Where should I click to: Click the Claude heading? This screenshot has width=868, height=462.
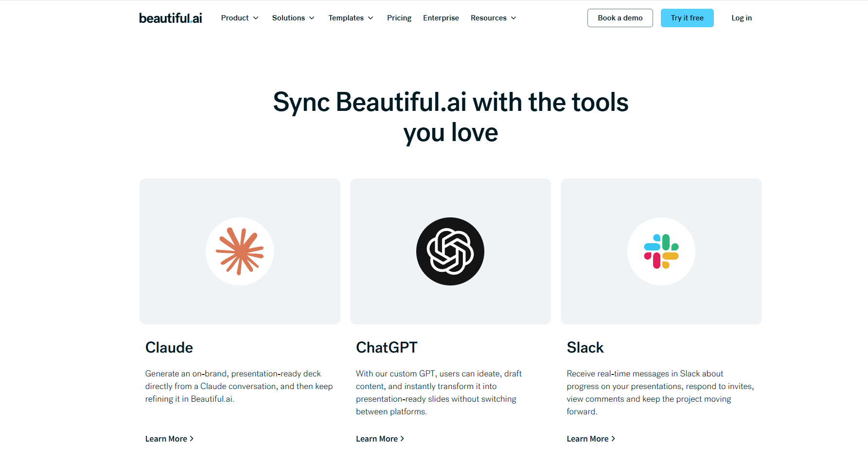[169, 347]
